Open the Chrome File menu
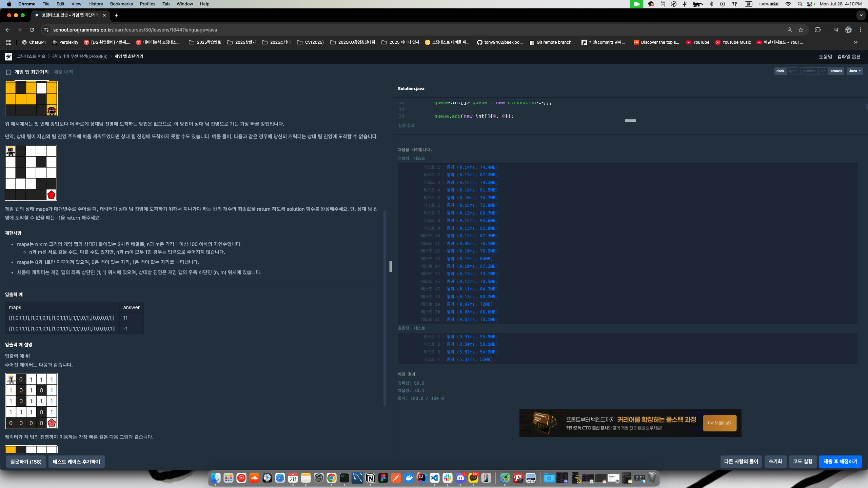Screen dimensions: 868x488 [46, 4]
